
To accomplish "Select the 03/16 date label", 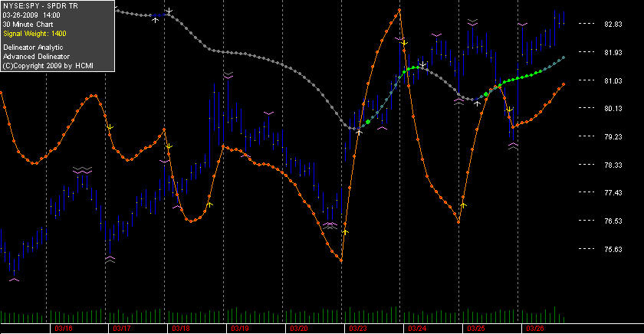I will pyautogui.click(x=63, y=329).
